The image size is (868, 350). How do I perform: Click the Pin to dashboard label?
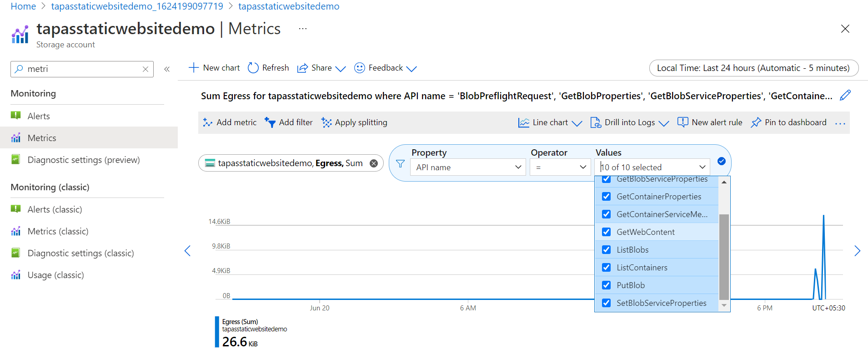[796, 122]
